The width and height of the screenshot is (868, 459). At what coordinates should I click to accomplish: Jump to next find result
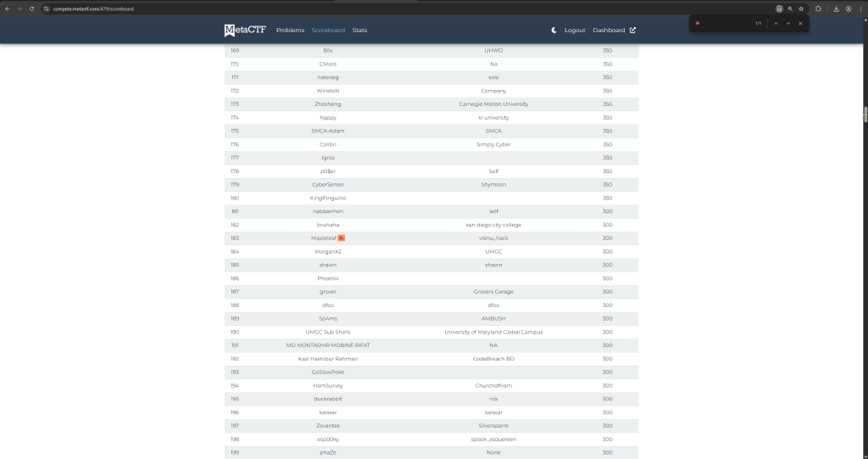pos(788,24)
